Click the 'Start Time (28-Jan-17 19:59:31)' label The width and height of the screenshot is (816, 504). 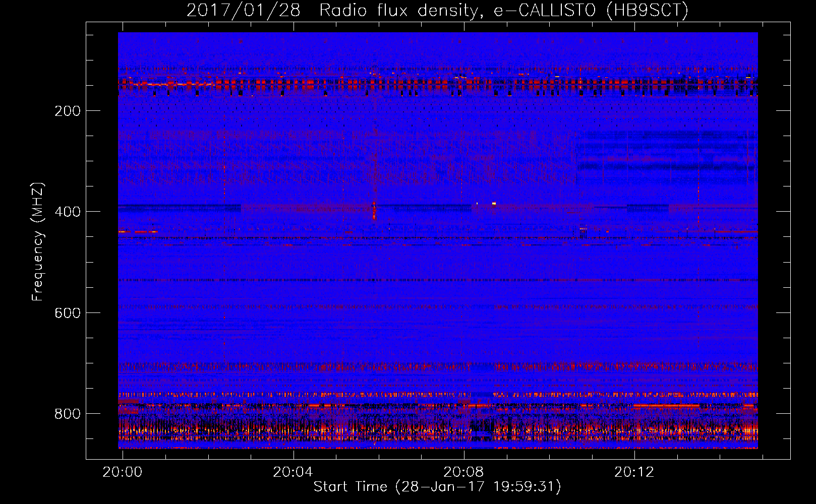click(437, 487)
